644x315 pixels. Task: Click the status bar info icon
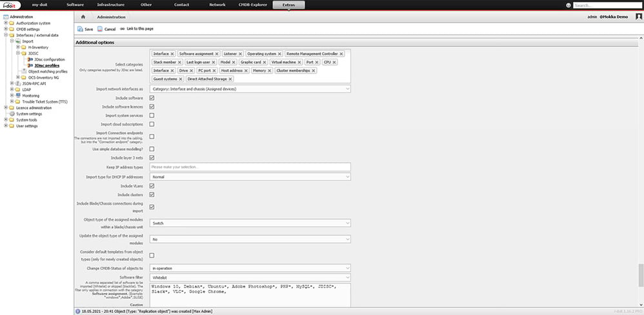[x=77, y=311]
